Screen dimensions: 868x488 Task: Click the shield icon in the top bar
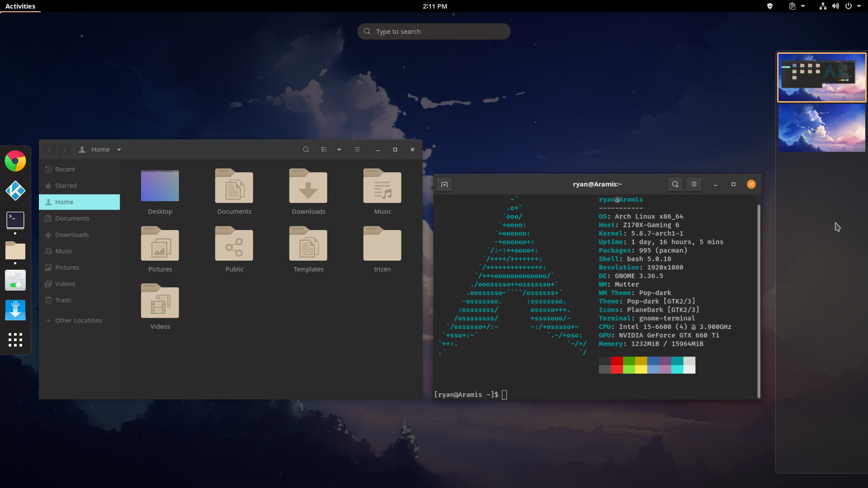tap(770, 6)
